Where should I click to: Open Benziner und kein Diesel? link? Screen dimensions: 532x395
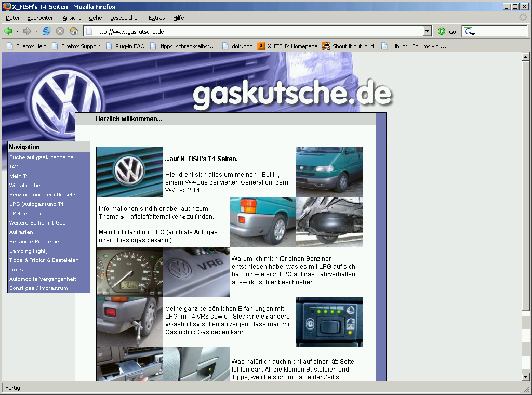click(43, 194)
